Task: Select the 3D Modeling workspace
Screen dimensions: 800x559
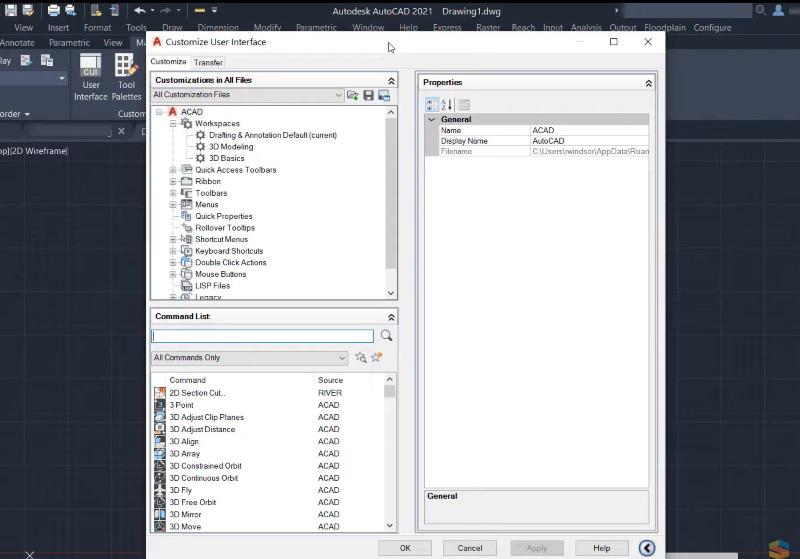Action: click(x=230, y=147)
